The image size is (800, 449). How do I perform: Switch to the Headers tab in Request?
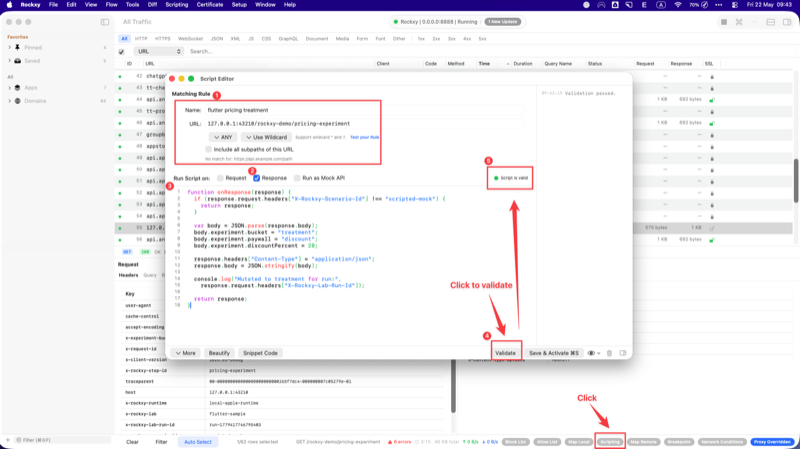128,275
